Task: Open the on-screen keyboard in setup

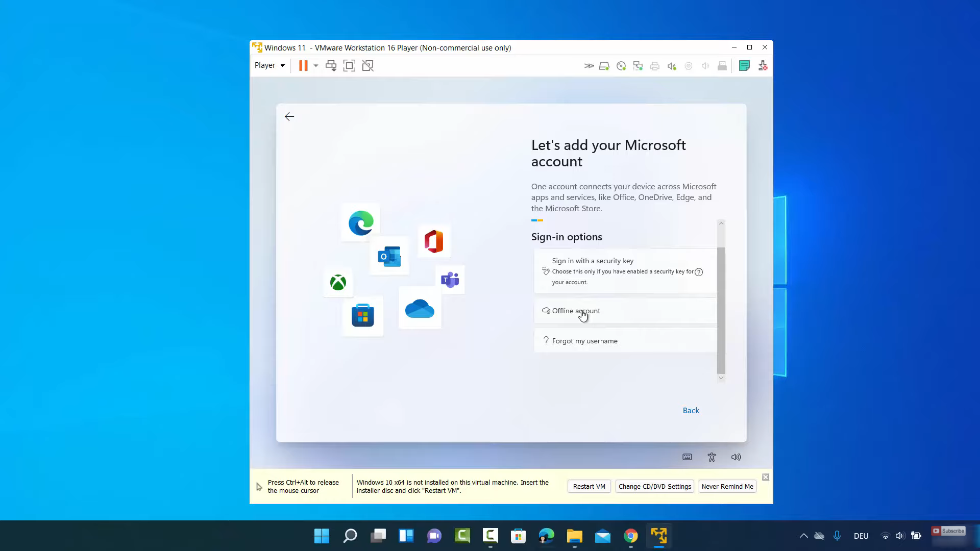Action: coord(687,457)
